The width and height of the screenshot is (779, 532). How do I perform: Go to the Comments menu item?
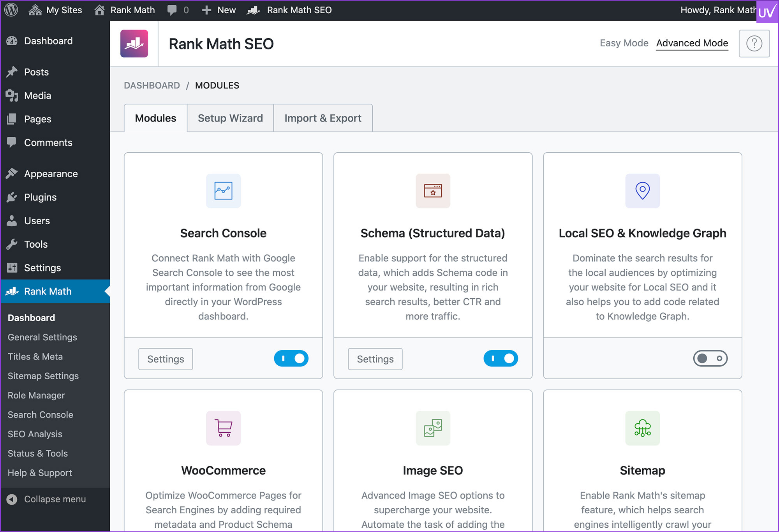click(x=48, y=143)
